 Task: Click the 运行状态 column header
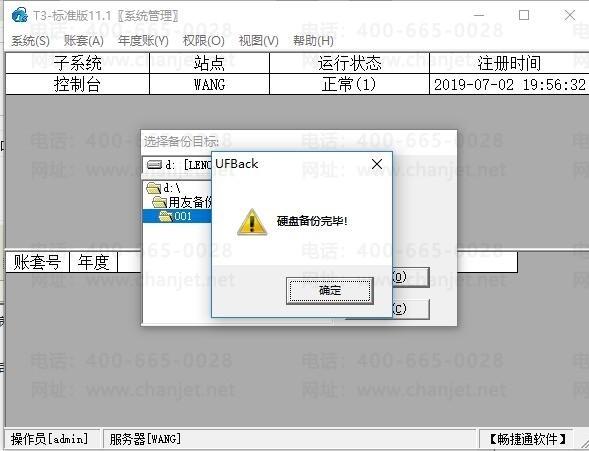coord(349,63)
